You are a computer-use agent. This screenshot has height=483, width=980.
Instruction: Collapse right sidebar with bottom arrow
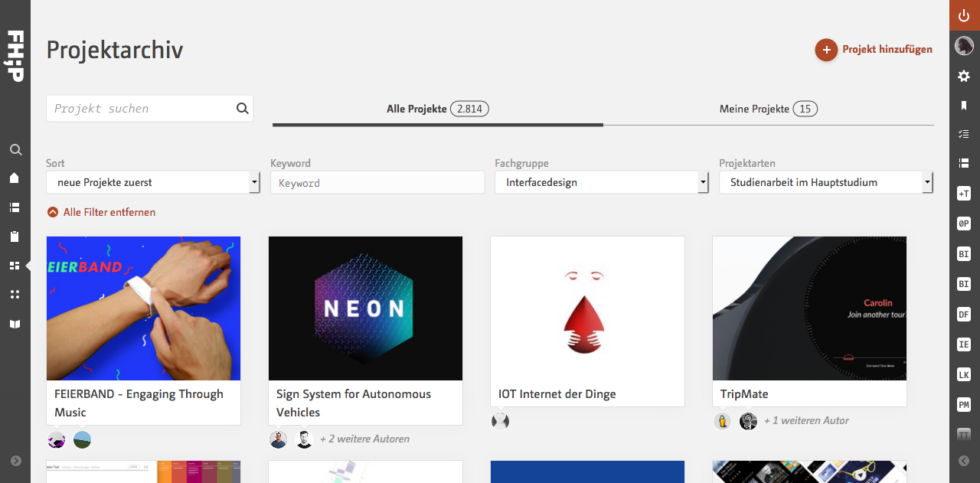pos(965,461)
